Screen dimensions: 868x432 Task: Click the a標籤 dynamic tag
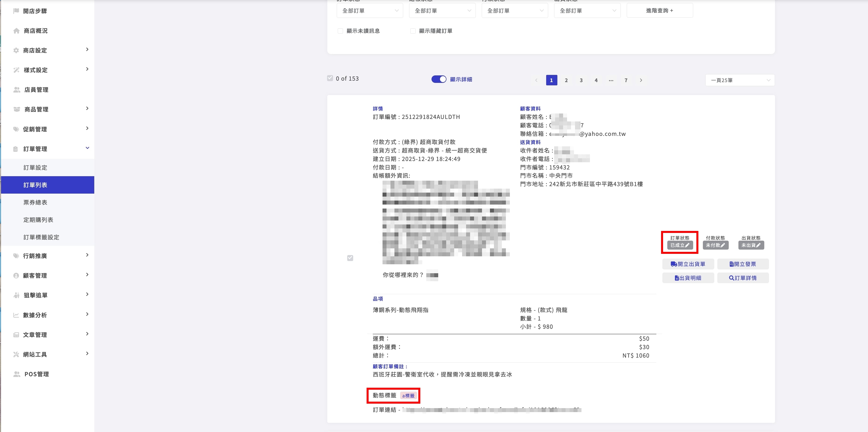408,396
